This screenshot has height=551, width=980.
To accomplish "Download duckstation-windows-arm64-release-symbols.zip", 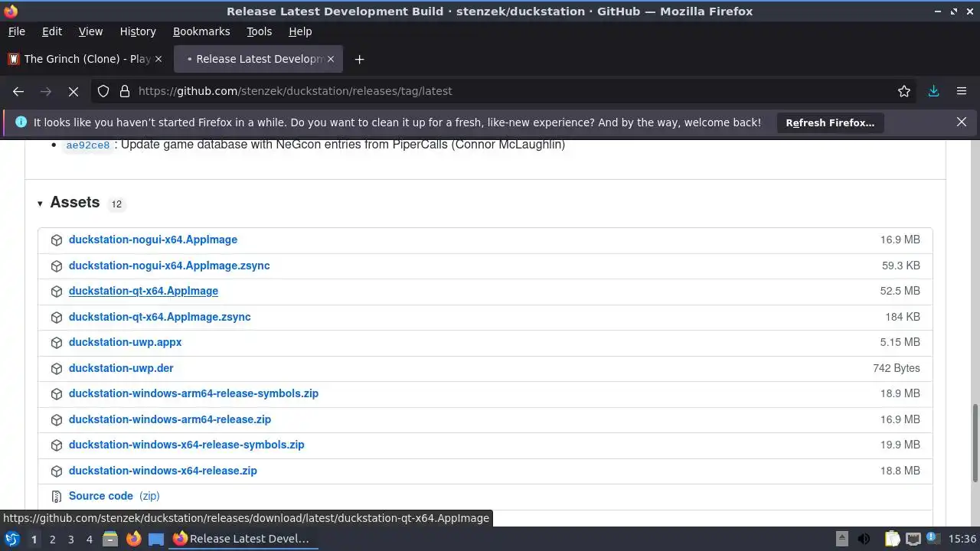I will pyautogui.click(x=194, y=393).
